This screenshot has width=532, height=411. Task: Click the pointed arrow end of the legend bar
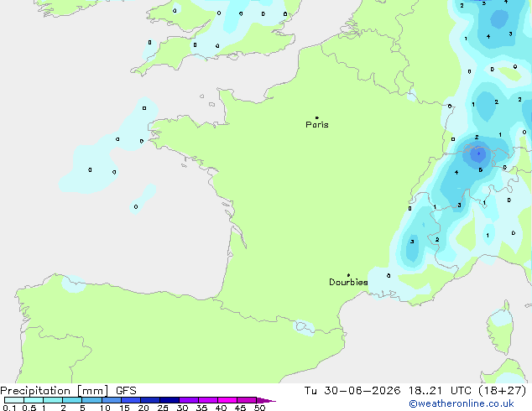(266, 400)
